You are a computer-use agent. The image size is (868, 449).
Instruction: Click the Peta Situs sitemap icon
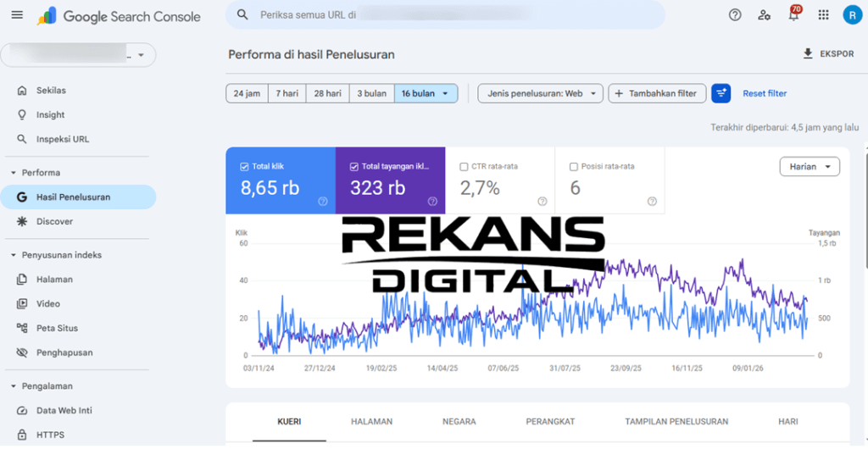[x=22, y=328]
